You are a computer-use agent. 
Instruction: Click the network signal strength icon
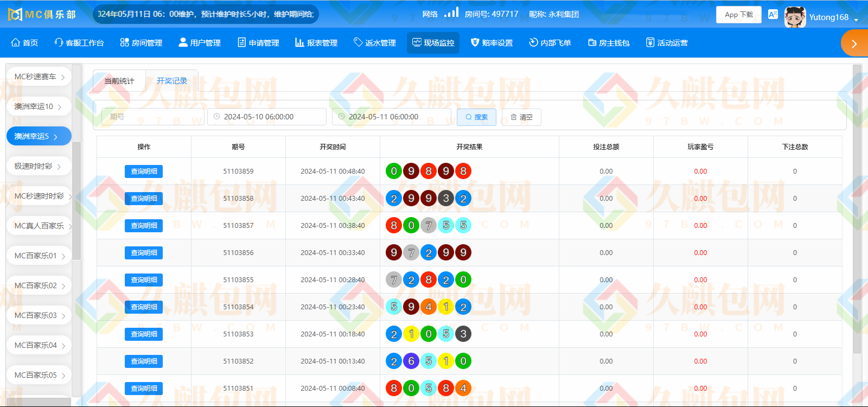pyautogui.click(x=451, y=12)
